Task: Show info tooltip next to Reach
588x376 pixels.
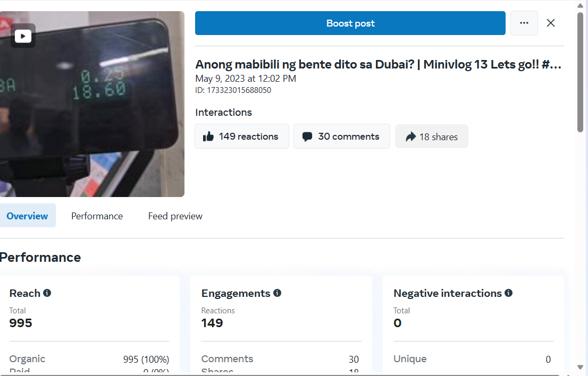Action: 47,293
